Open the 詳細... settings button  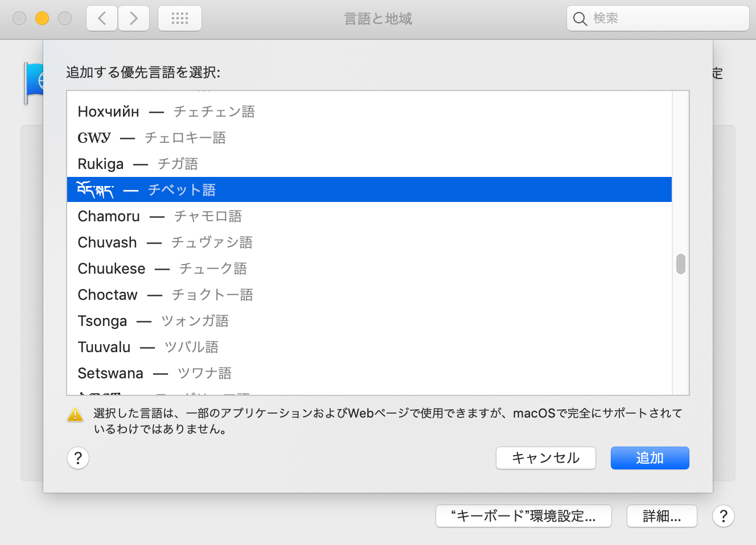pyautogui.click(x=661, y=516)
